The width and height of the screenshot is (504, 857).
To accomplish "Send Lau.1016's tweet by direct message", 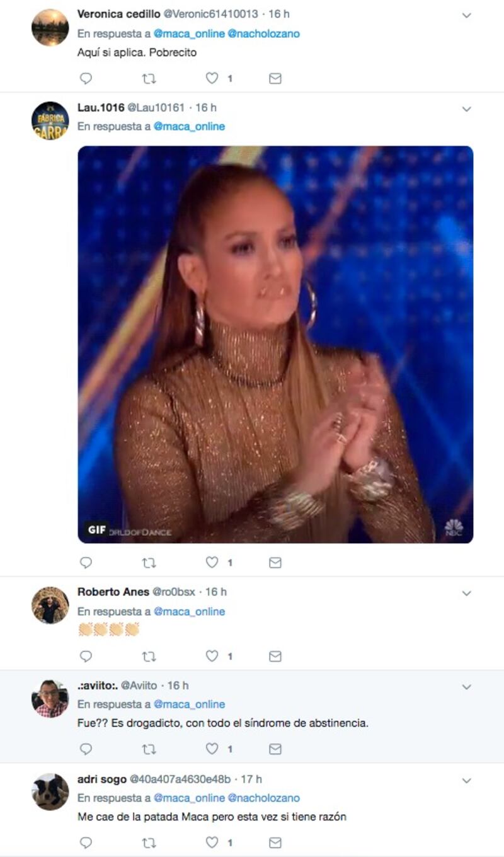I will pos(275,562).
